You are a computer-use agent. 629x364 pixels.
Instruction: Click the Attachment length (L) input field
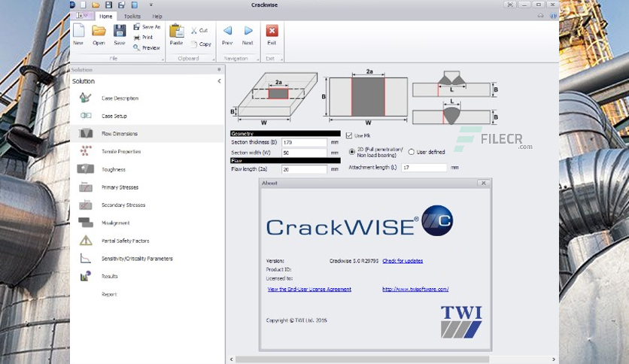[x=424, y=168]
